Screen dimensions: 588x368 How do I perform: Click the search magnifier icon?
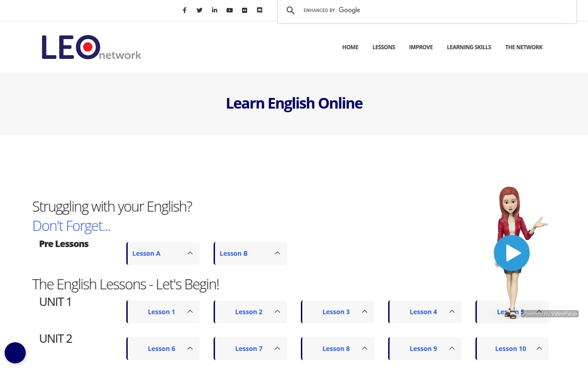coord(290,10)
